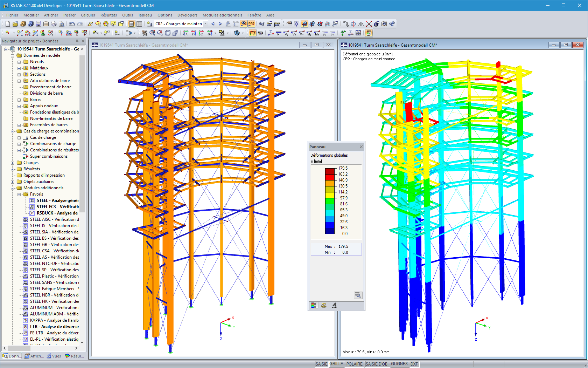
Task: Select RSBUCK analysis module
Action: (58, 213)
